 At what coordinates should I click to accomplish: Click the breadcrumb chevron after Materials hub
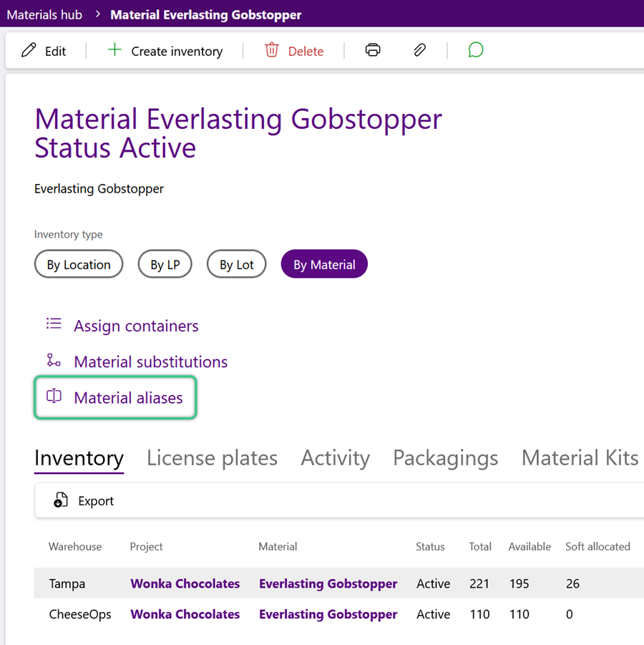click(97, 14)
